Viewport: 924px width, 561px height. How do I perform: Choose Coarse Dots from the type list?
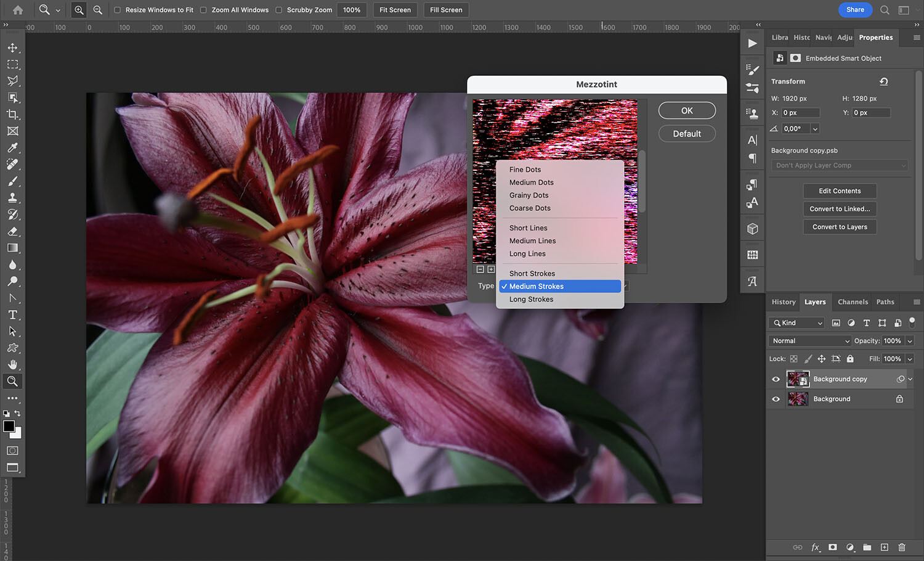point(530,208)
